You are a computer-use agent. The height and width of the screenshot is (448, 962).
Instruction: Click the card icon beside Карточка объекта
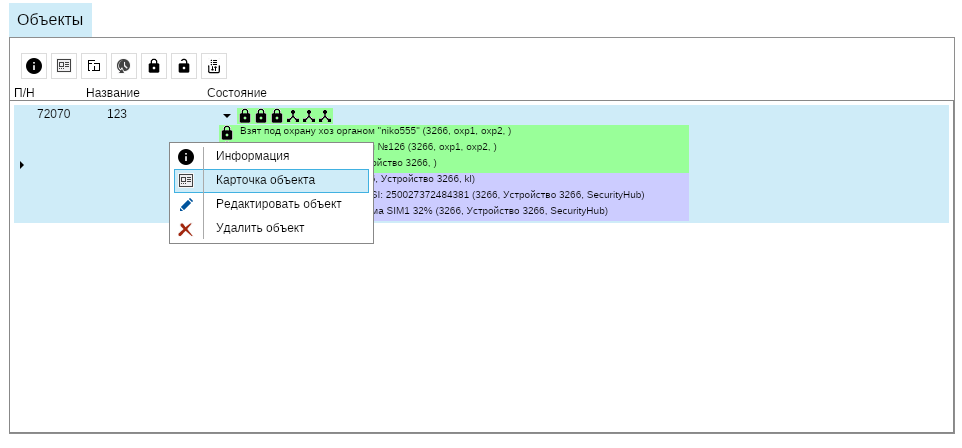click(186, 180)
